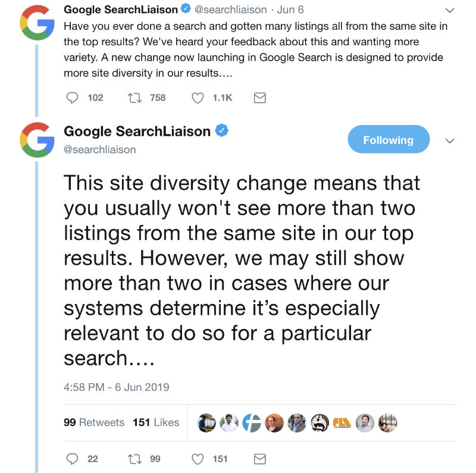Like the first tweet with 1.1K likes
The width and height of the screenshot is (476, 473).
pos(198,98)
